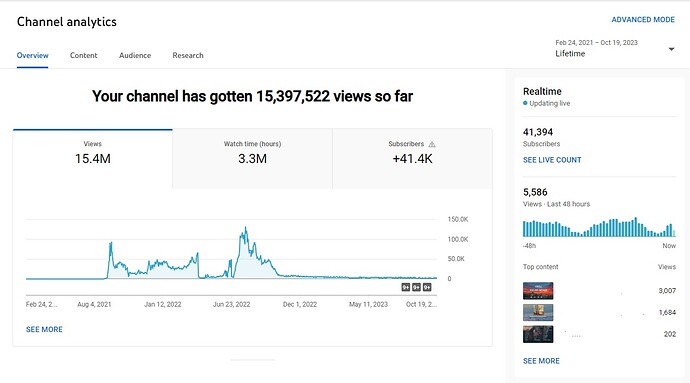
Task: Click the 150.0K y-axis label
Action: (458, 219)
